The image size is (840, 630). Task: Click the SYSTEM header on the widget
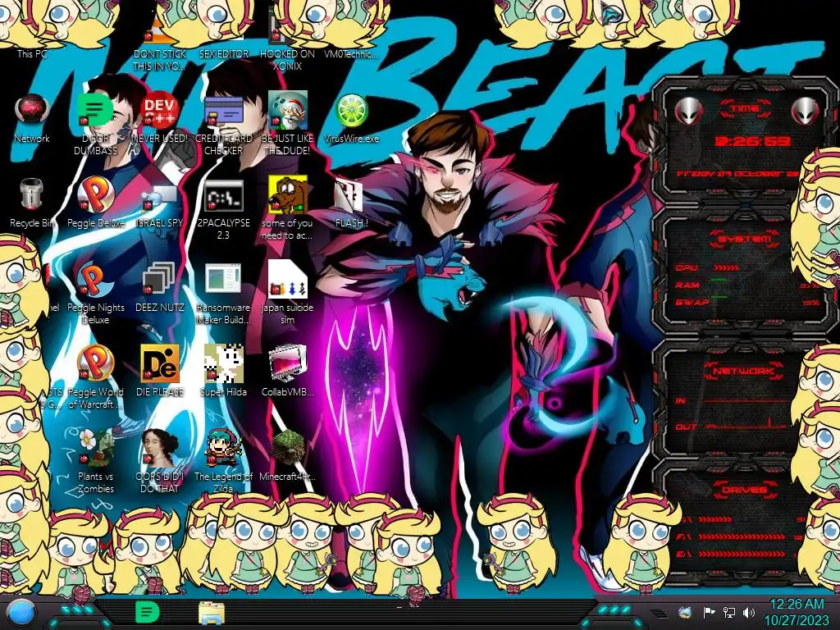(744, 239)
